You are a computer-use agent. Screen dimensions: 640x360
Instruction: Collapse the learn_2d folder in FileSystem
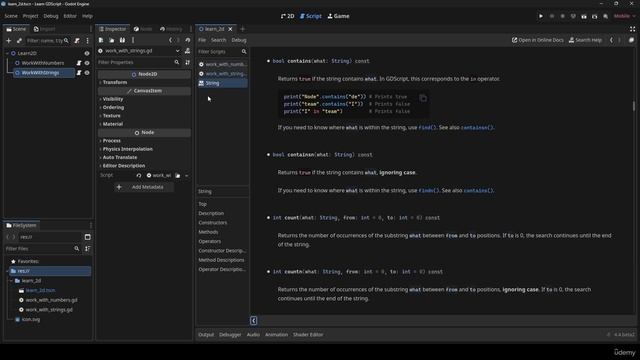11,281
